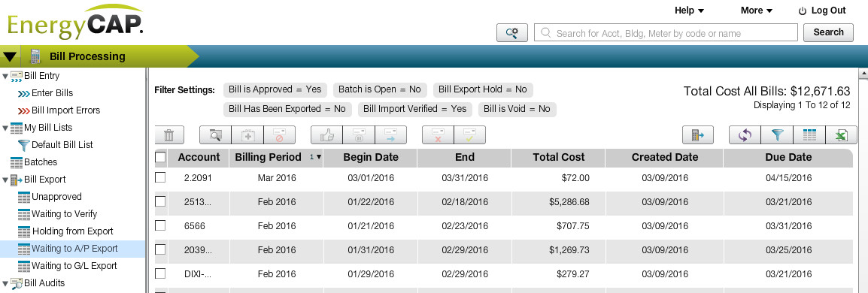Sort by the Created Date column header
This screenshot has width=868, height=293.
coord(665,158)
